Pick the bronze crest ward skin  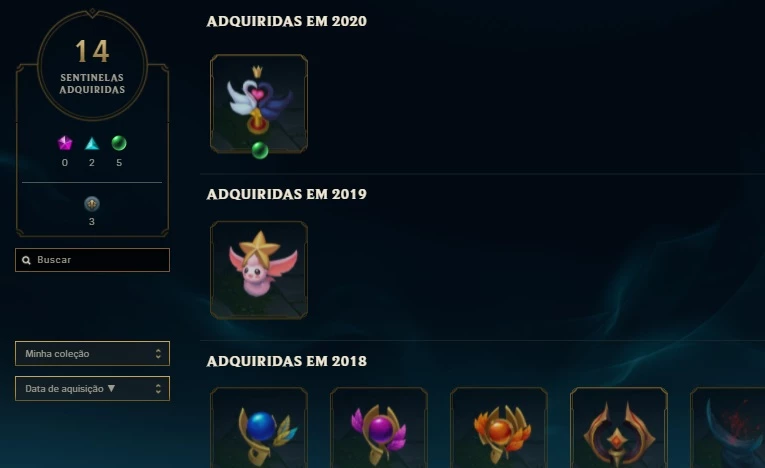619,427
